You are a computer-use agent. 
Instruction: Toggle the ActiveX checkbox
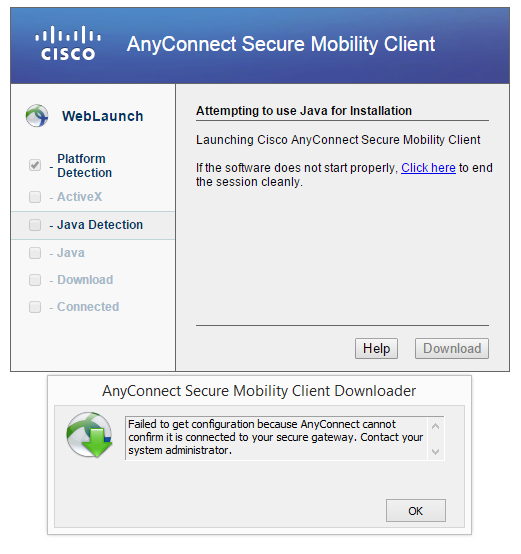tap(35, 197)
